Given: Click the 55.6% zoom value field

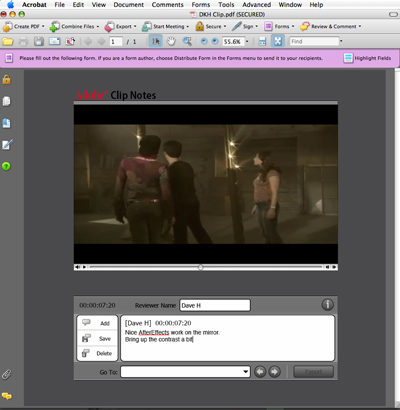Looking at the screenshot, I should point(233,41).
